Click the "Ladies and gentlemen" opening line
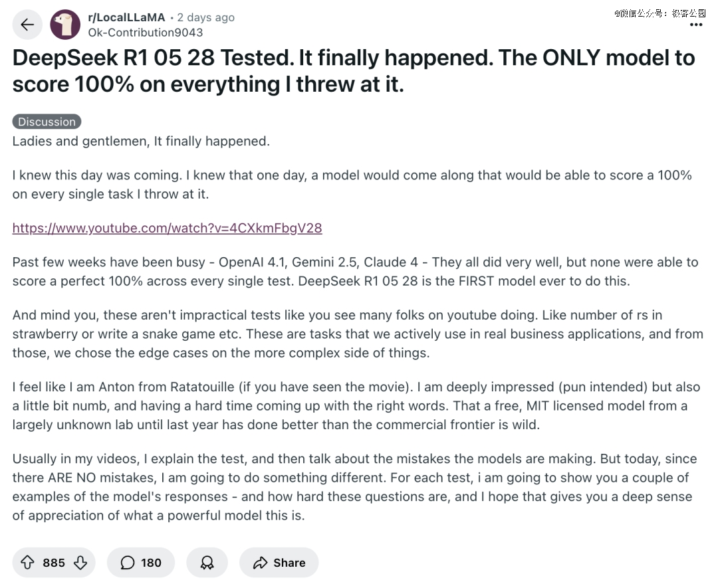The image size is (718, 588). [x=141, y=141]
